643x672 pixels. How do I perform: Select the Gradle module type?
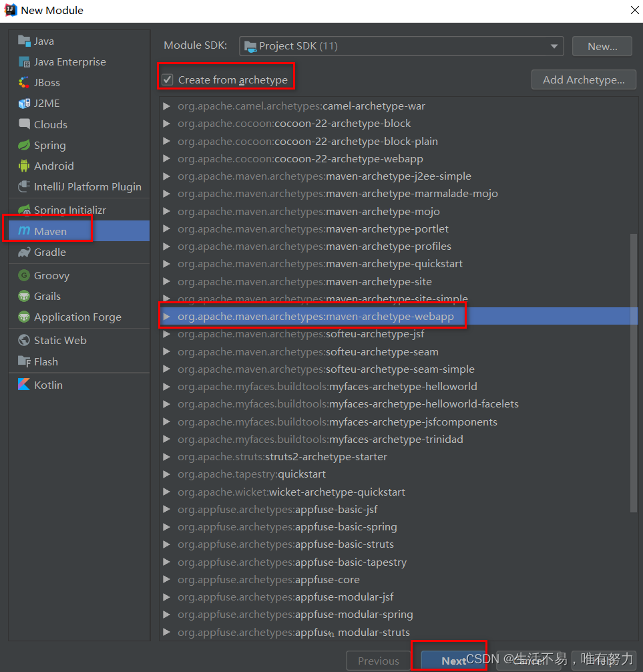point(49,252)
